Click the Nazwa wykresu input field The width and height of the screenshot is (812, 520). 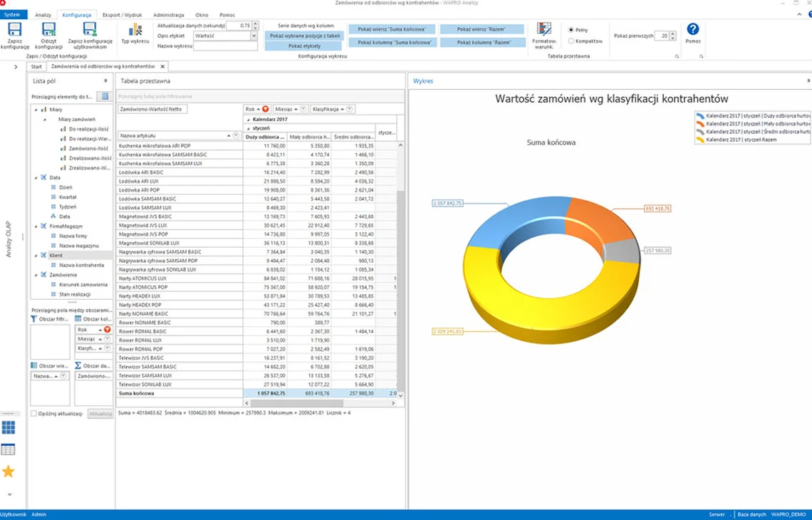[225, 46]
